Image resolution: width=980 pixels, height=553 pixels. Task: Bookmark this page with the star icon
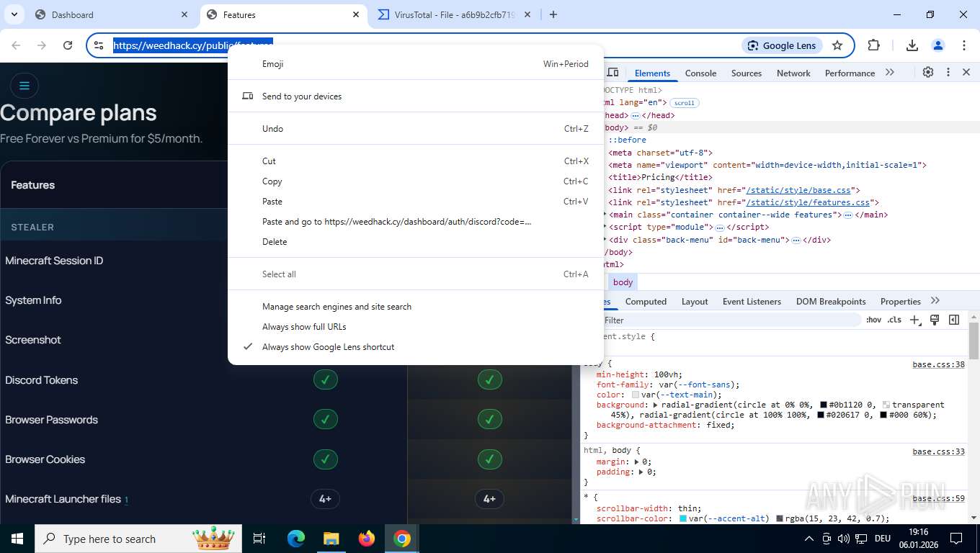(837, 45)
